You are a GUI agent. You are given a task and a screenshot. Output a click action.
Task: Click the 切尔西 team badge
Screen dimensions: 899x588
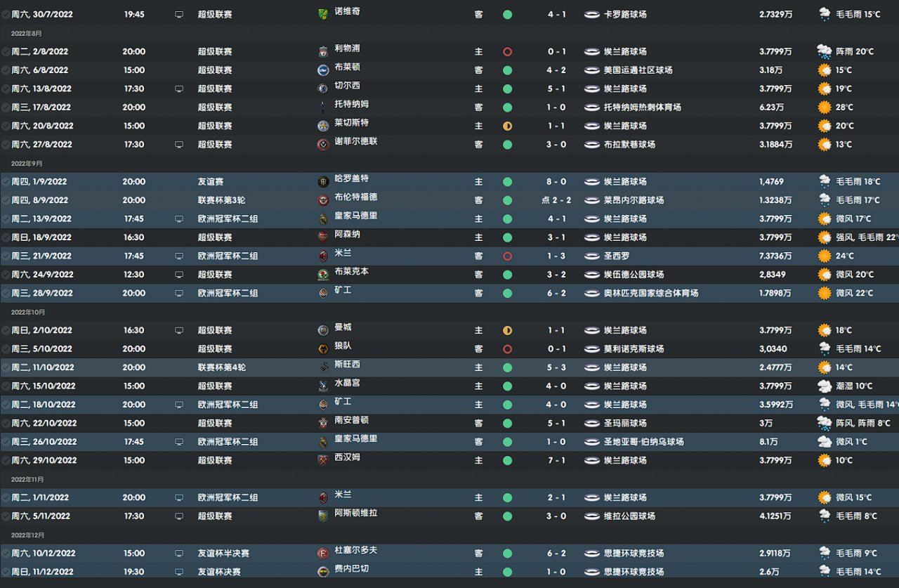(323, 89)
